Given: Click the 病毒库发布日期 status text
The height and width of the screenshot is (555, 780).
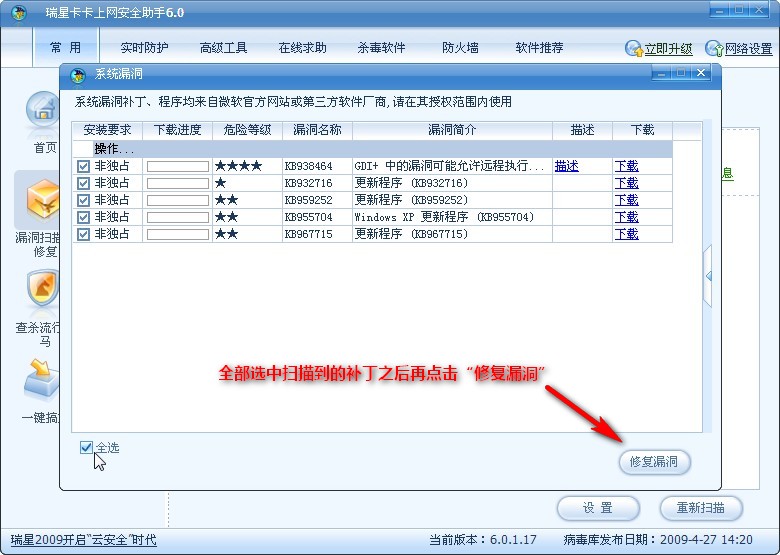Looking at the screenshot, I should pyautogui.click(x=658, y=540).
